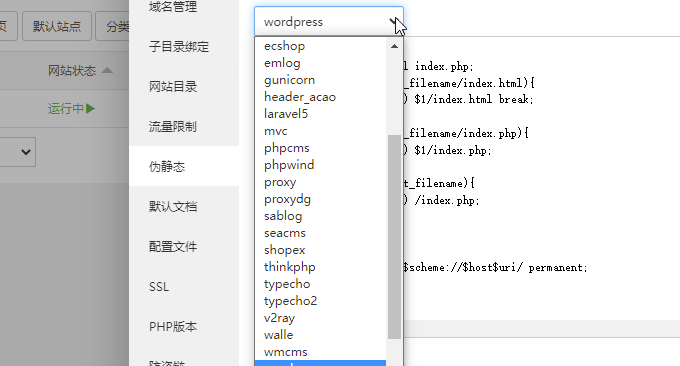Pick shopex from the list
Viewport: 680px width, 366px height.
(320, 250)
